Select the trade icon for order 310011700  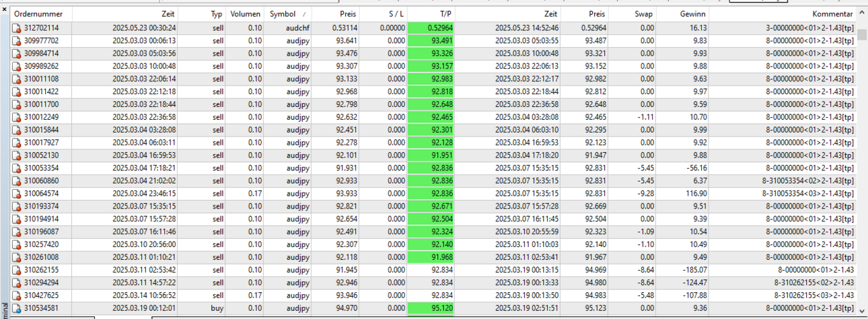(17, 105)
